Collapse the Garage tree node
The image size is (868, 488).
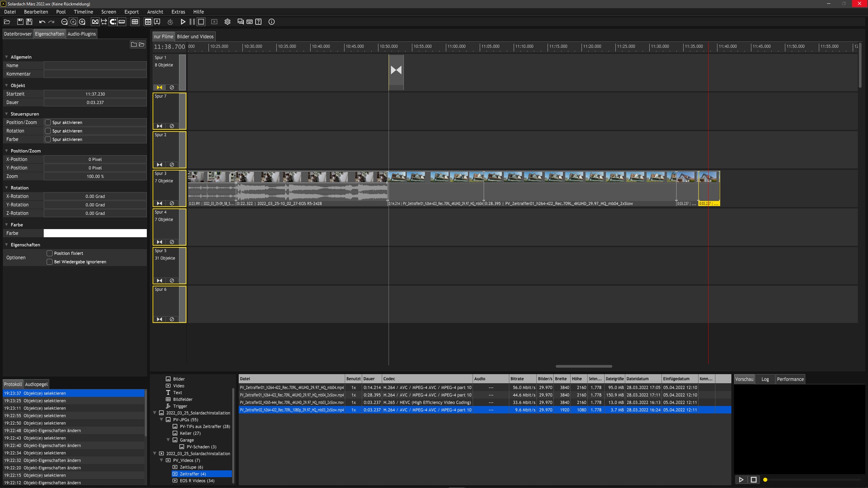click(168, 440)
